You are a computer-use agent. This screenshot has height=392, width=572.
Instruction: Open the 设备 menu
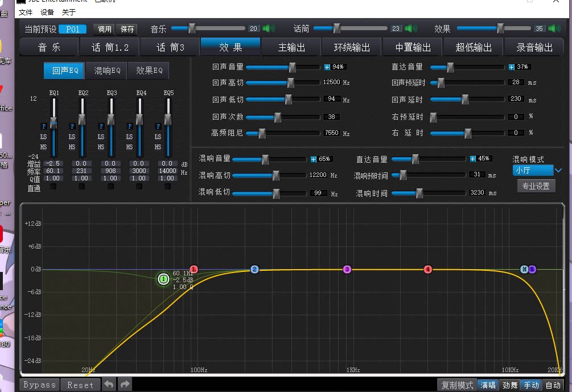47,12
